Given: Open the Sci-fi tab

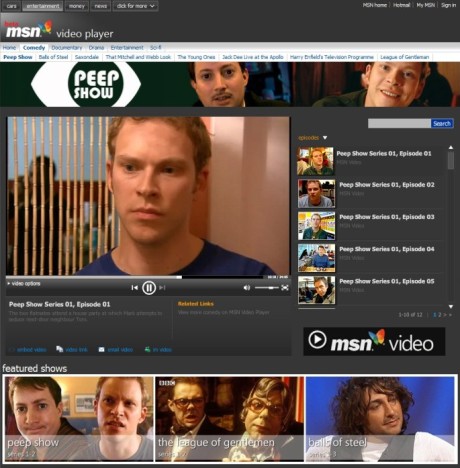Looking at the screenshot, I should [155, 48].
